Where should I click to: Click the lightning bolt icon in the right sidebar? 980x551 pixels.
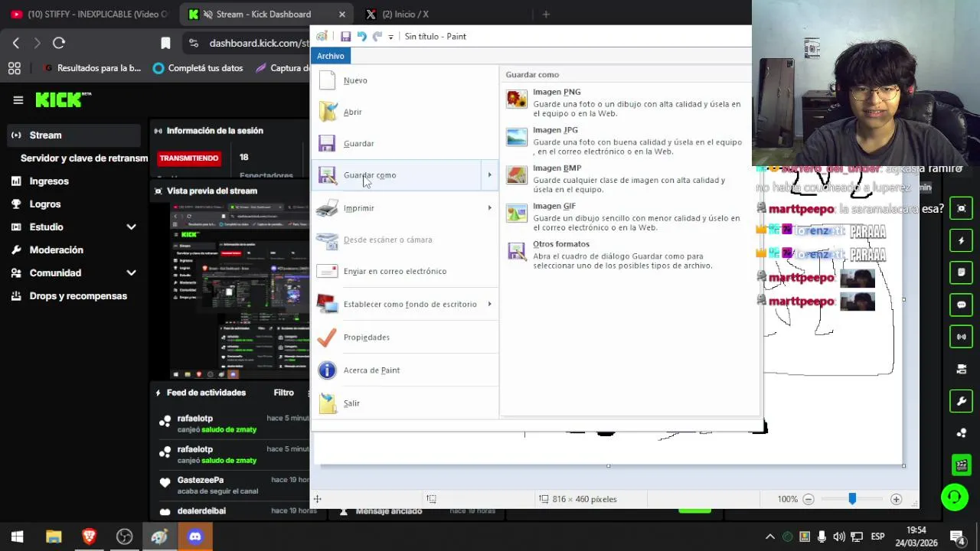click(962, 240)
